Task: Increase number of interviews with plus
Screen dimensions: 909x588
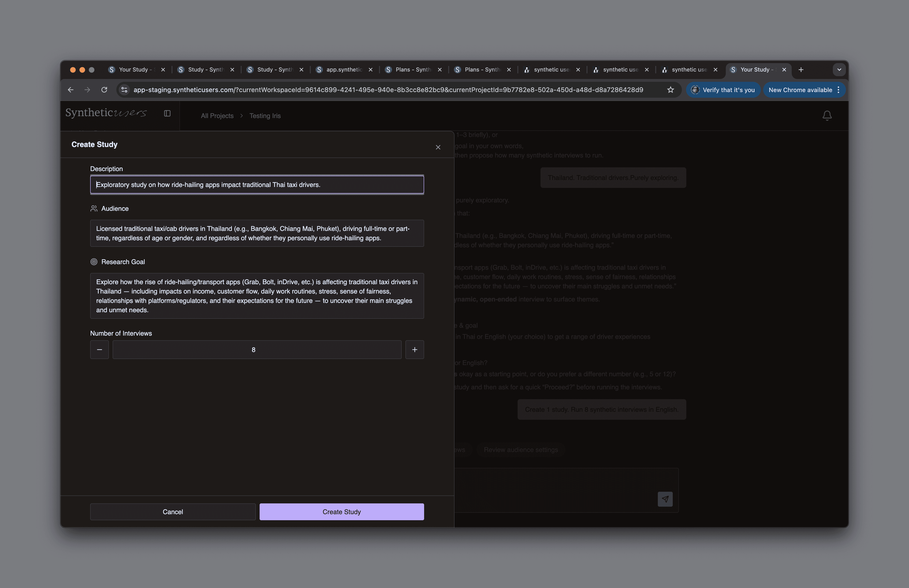Action: 415,350
